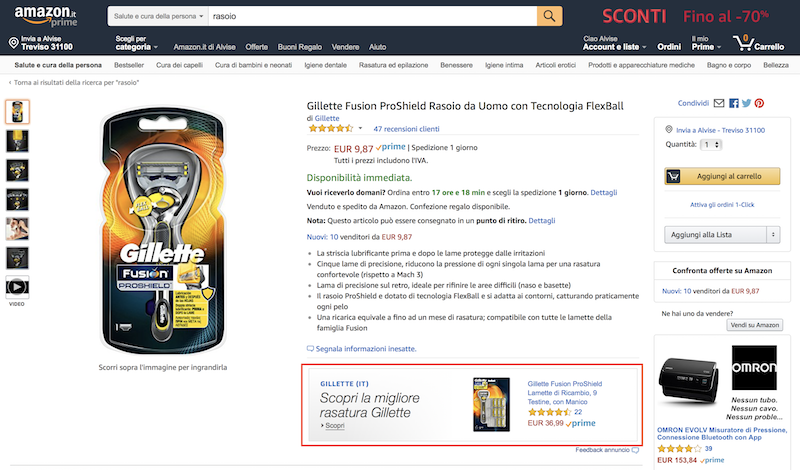This screenshot has height=470, width=800.
Task: Open the search category dropdown
Action: click(x=158, y=17)
